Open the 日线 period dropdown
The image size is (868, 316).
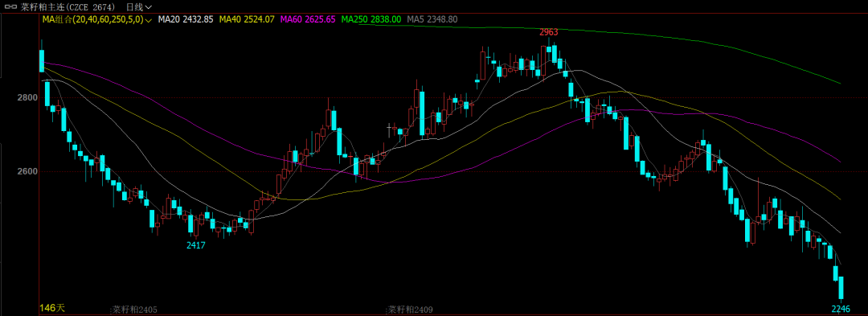coord(138,7)
